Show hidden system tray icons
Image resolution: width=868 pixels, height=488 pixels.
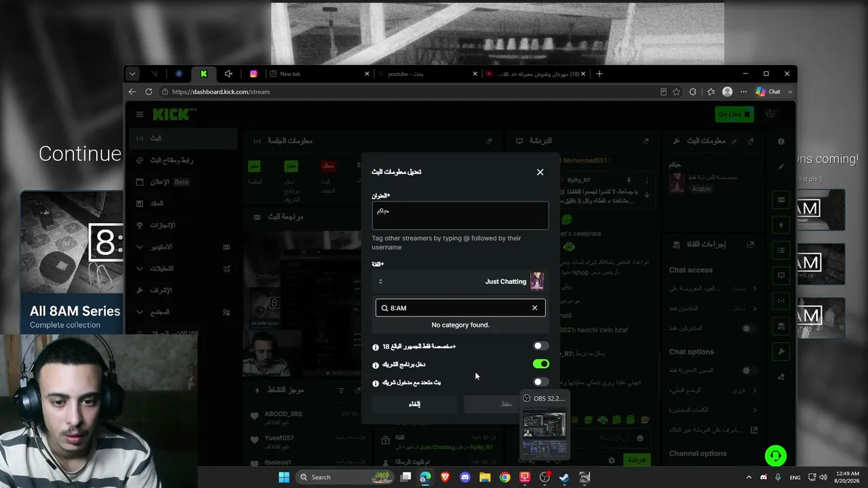749,477
